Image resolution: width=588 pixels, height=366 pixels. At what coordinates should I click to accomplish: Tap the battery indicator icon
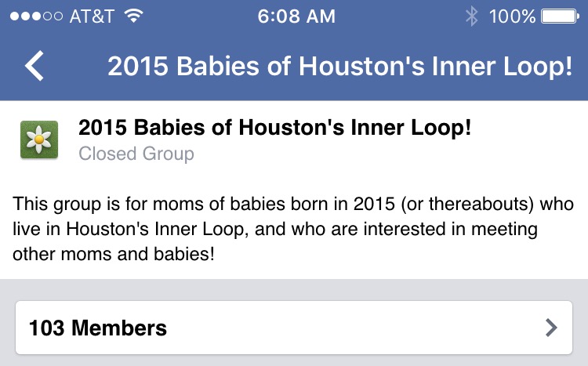[x=560, y=16]
